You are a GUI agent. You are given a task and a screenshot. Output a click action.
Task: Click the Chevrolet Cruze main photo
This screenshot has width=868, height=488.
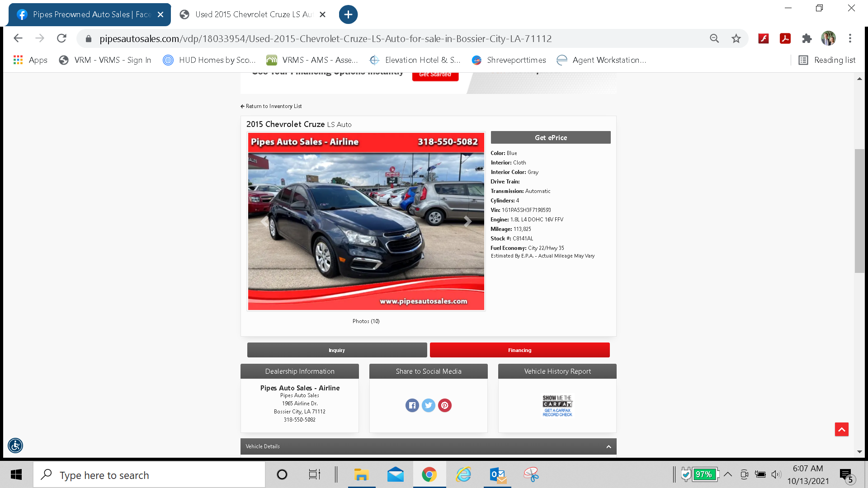tap(366, 221)
